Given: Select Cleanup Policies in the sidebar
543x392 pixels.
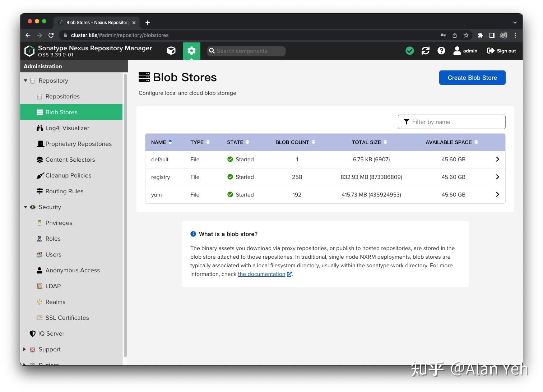Looking at the screenshot, I should coord(68,175).
